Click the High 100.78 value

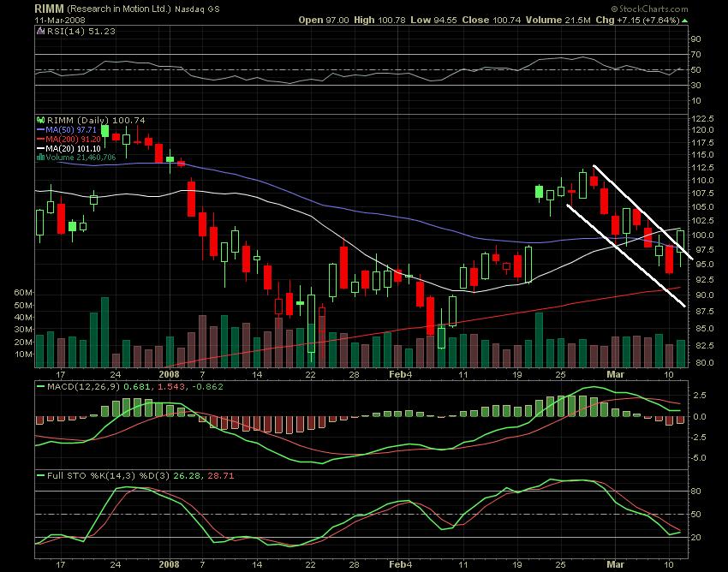(x=379, y=20)
